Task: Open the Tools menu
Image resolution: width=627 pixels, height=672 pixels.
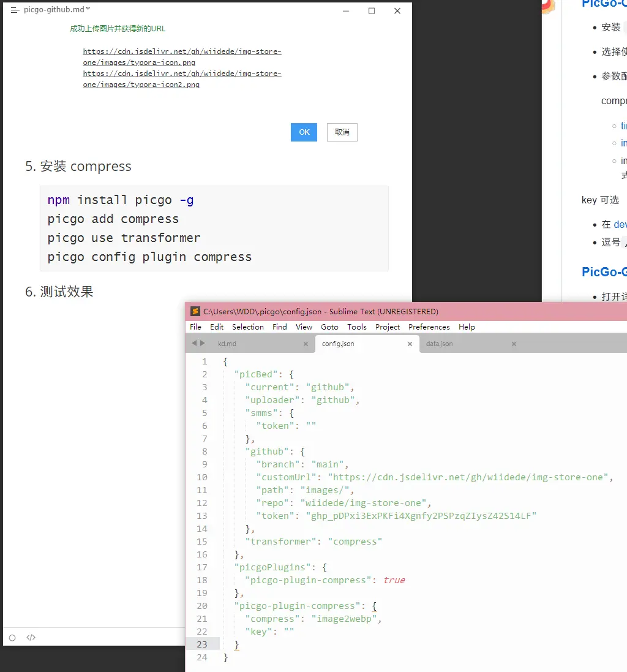Action: tap(357, 327)
